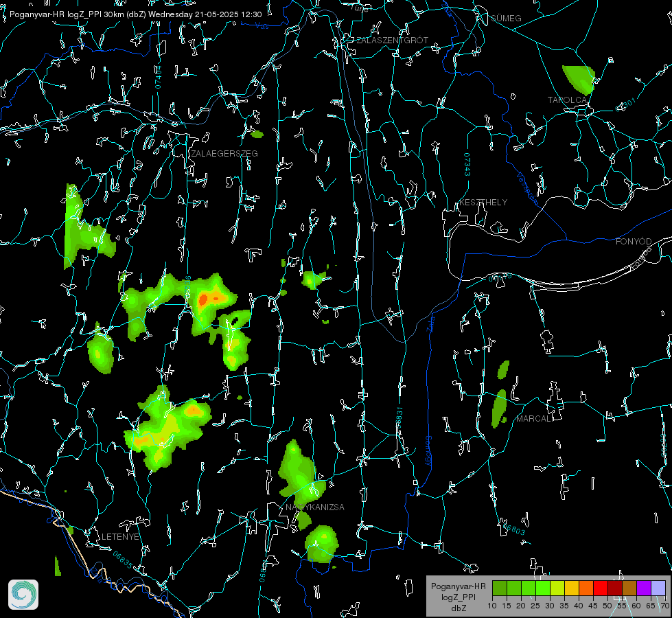The height and width of the screenshot is (618, 672).
Task: Pick the 50-55 dBZ dark red swatch
Action: tap(615, 588)
